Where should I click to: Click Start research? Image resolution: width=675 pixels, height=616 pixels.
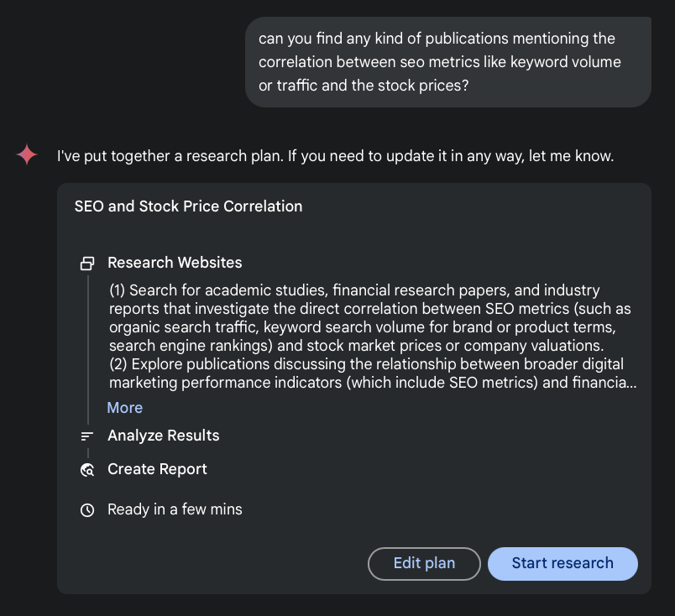tap(562, 563)
